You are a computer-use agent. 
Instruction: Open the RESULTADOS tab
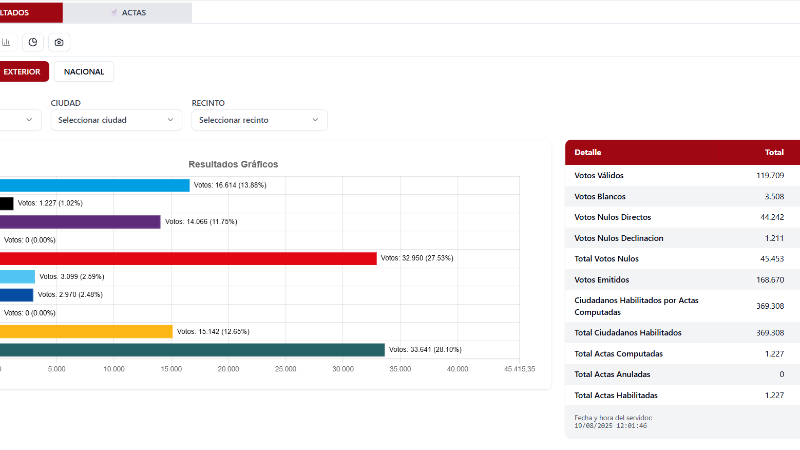coord(31,13)
